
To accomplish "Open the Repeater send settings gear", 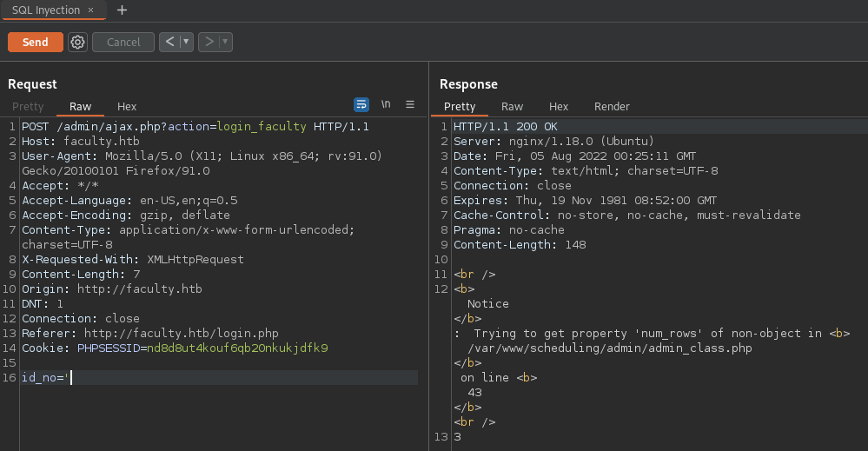I will (78, 42).
